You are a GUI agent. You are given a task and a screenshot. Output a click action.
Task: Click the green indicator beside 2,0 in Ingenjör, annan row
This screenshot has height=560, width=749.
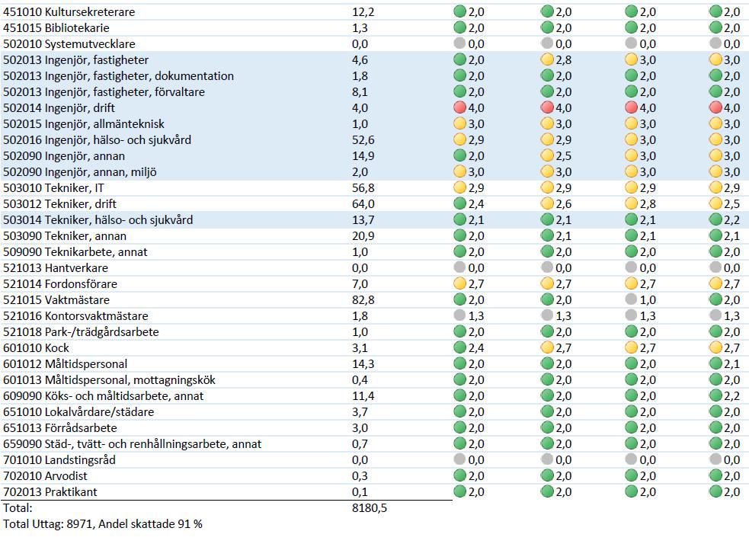coord(459,155)
